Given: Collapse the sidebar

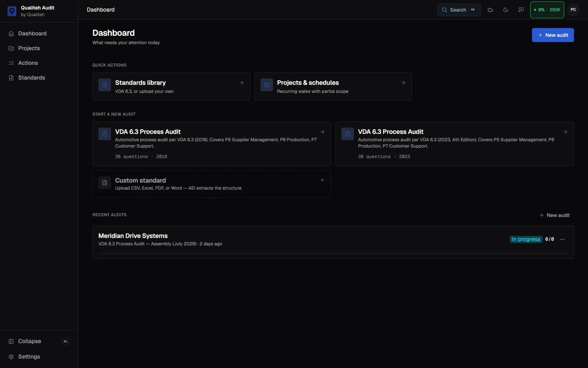Looking at the screenshot, I should click(39, 341).
